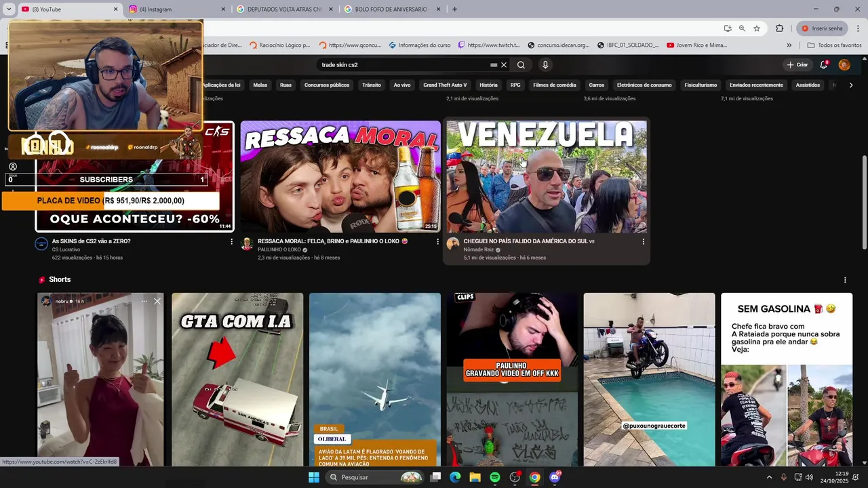The image size is (868, 488).
Task: Close the nobru short overlay with X
Action: point(157,301)
